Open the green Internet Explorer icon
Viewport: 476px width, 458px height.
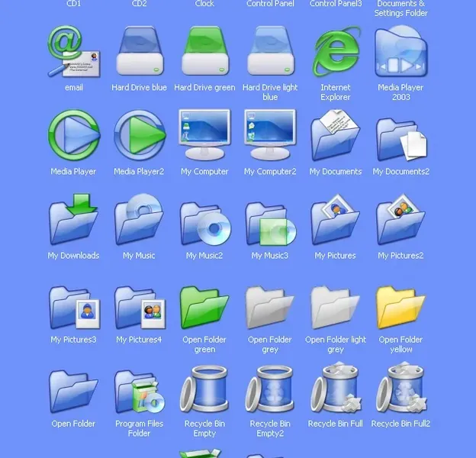point(336,51)
